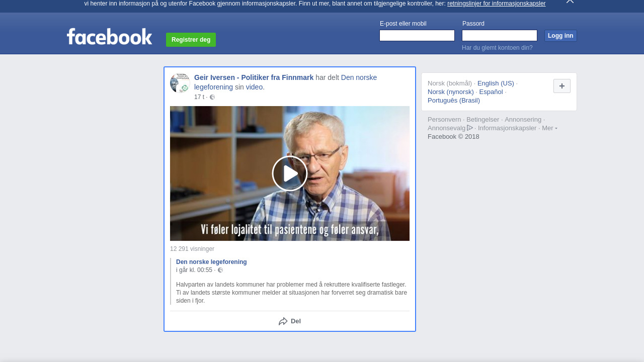Play the shared video
The width and height of the screenshot is (644, 362).
point(290,173)
